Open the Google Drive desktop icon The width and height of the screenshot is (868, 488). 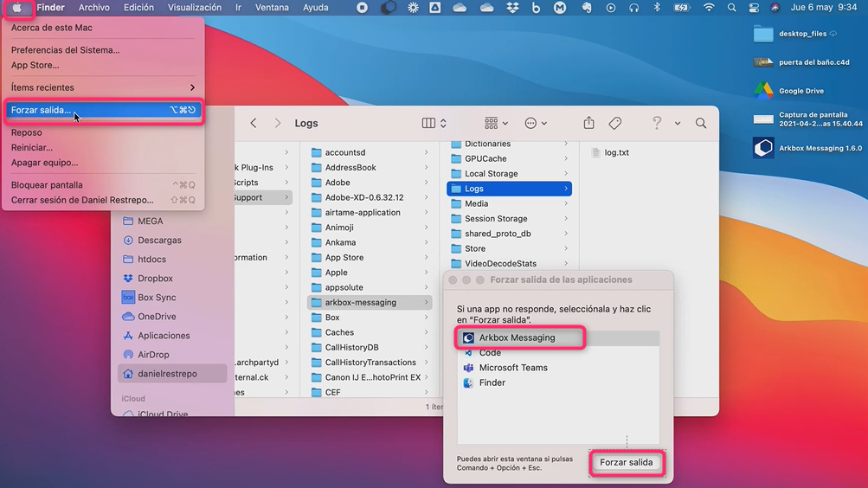click(x=763, y=91)
